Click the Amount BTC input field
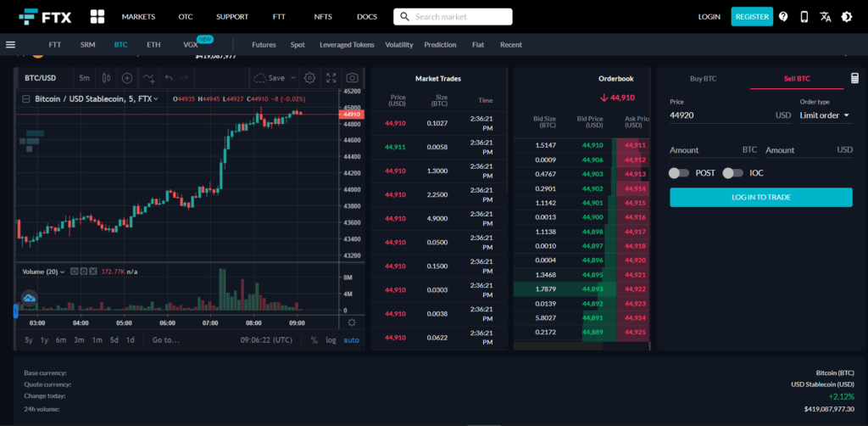The width and height of the screenshot is (868, 426). click(x=714, y=150)
